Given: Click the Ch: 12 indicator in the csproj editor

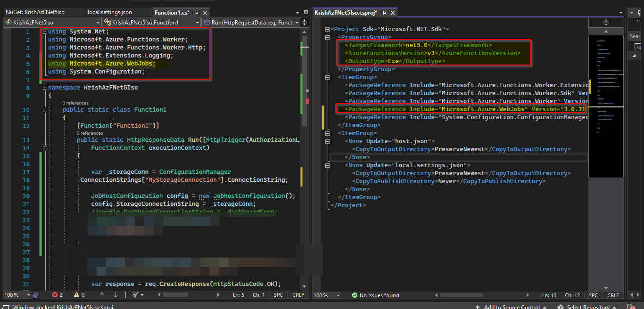Looking at the screenshot, I should (572, 295).
